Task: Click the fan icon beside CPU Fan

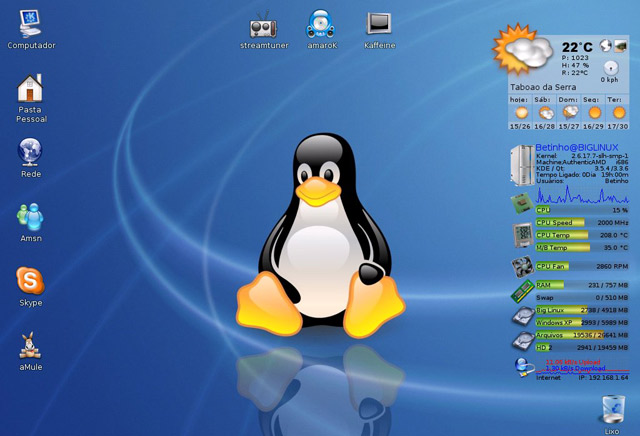Action: (522, 267)
